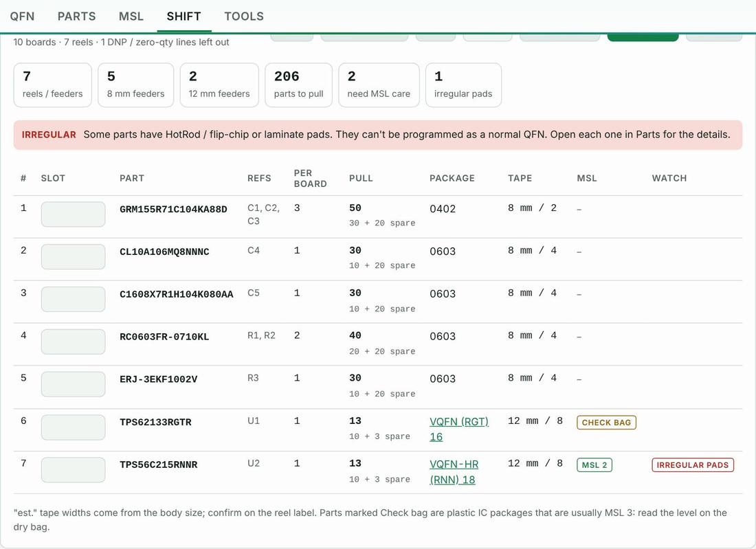This screenshot has height=549, width=756.
Task: Click pull quantity 40 for RC0603FR-0710KL
Action: [x=355, y=335]
